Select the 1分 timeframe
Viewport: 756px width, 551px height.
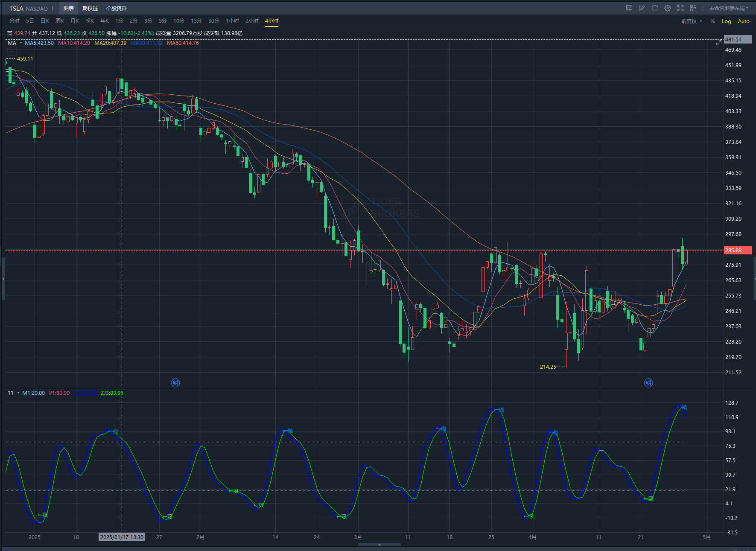119,21
